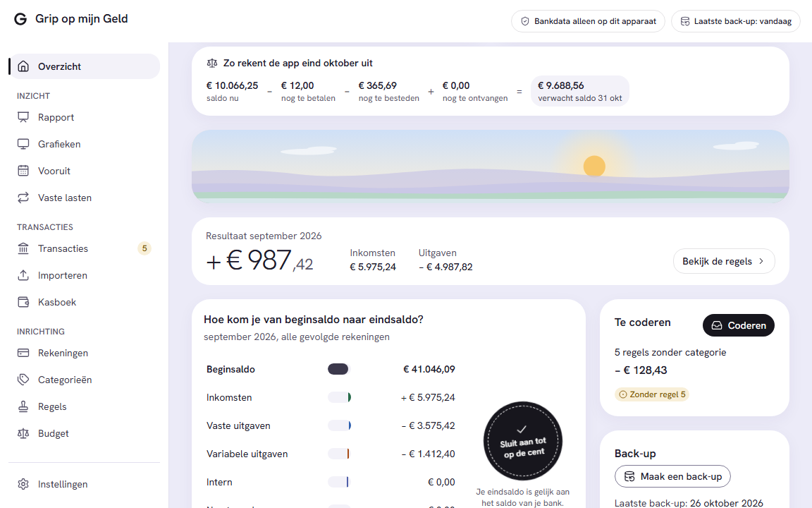Open the Overzicht page
812x508 pixels.
point(85,66)
